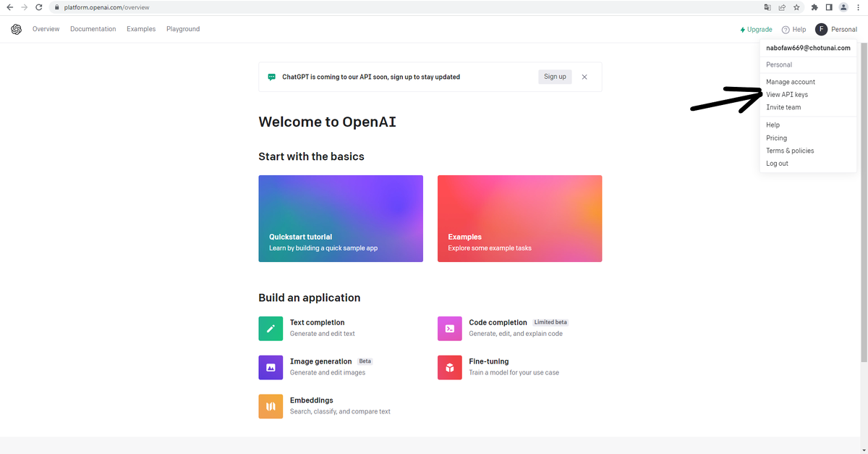868x454 pixels.
Task: Click the translate page icon
Action: pyautogui.click(x=767, y=7)
